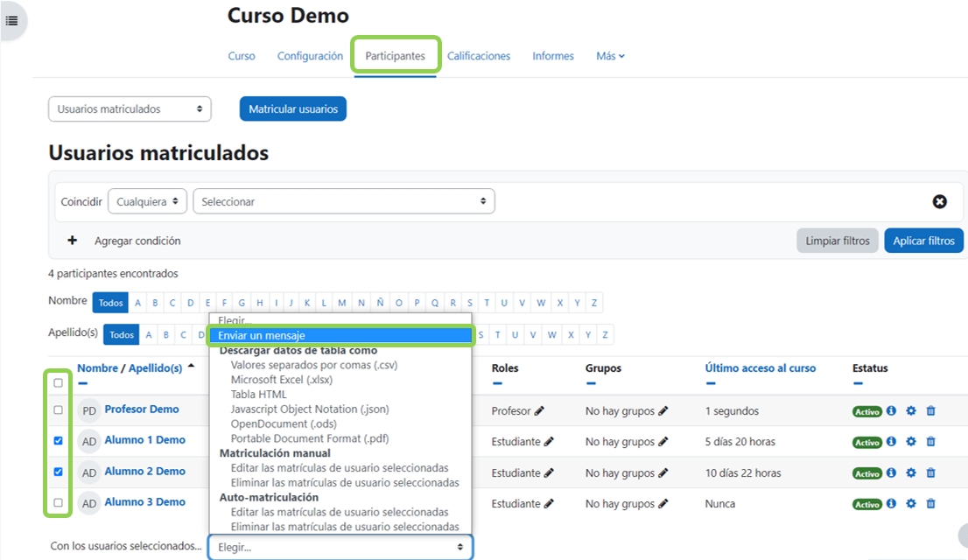
Task: Switch to the Calificaciones tab
Action: [479, 56]
